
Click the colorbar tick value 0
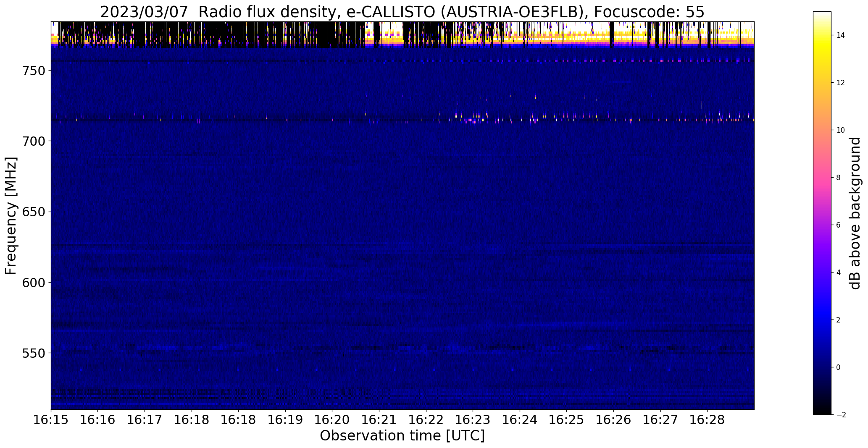[839, 367]
